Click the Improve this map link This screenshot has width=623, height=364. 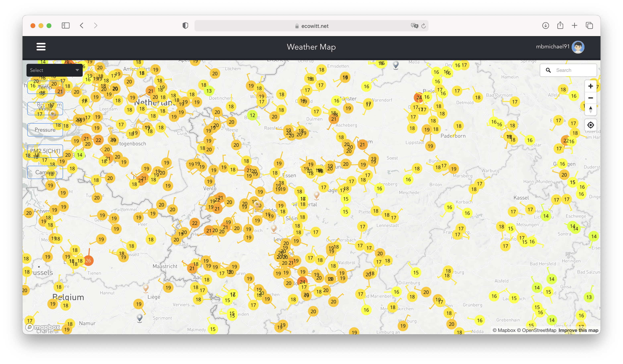click(578, 330)
